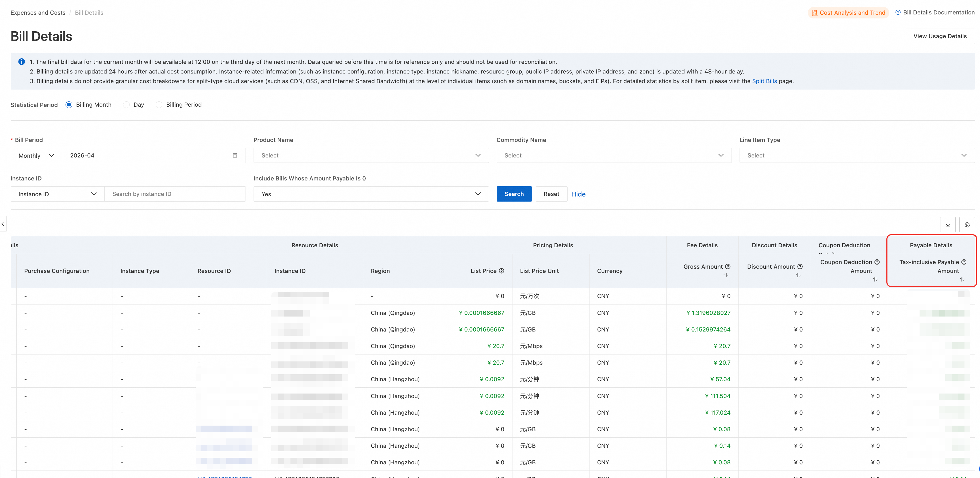This screenshot has height=478, width=980.
Task: Click the Payable Details group header
Action: point(931,245)
